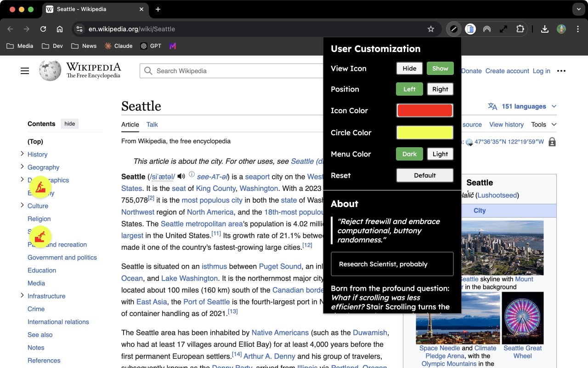Switch to the Article tab
588x368 pixels.
[x=130, y=124]
